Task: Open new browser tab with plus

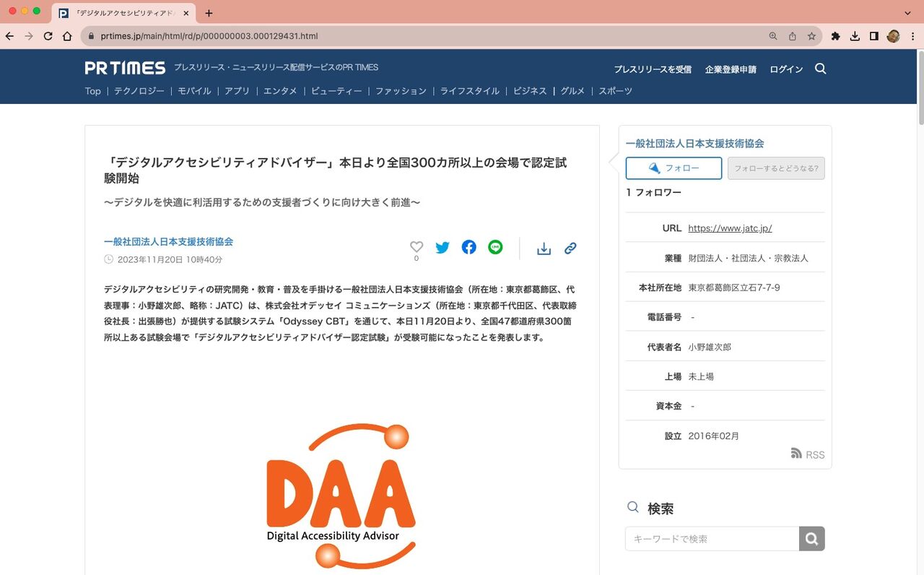Action: tap(209, 13)
